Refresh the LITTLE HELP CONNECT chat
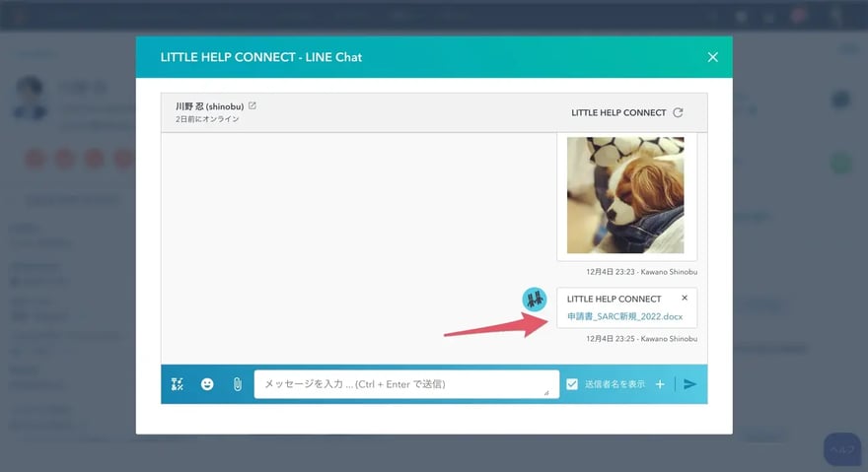Viewport: 868px width, 472px height. click(678, 112)
